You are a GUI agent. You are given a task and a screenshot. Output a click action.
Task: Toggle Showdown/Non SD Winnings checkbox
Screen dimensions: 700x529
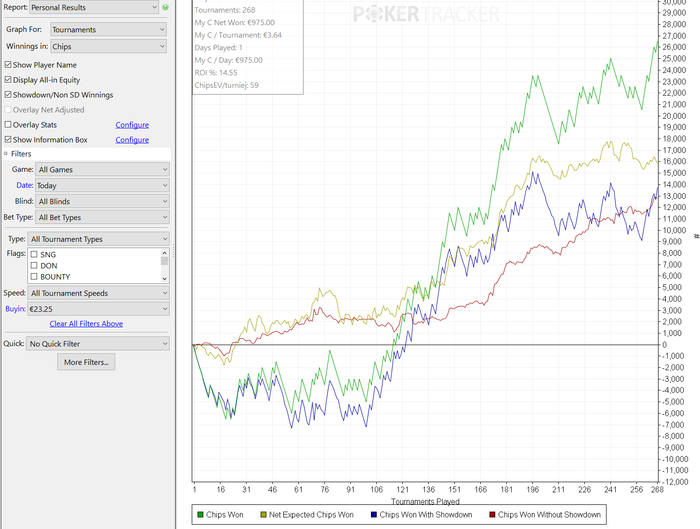coord(8,95)
